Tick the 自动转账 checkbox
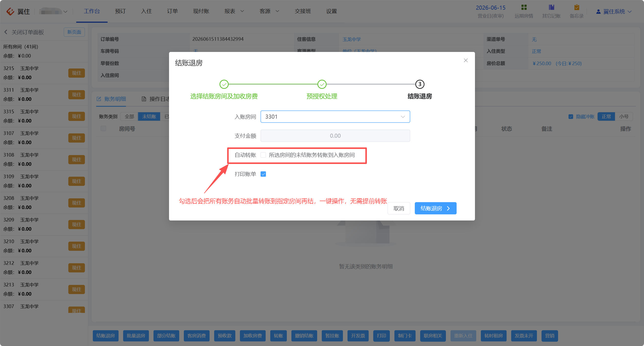Screen dimensions: 644x346 point(263,155)
